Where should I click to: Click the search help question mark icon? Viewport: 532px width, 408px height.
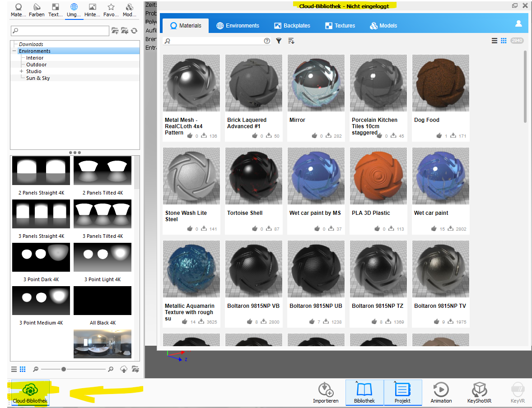coord(267,41)
